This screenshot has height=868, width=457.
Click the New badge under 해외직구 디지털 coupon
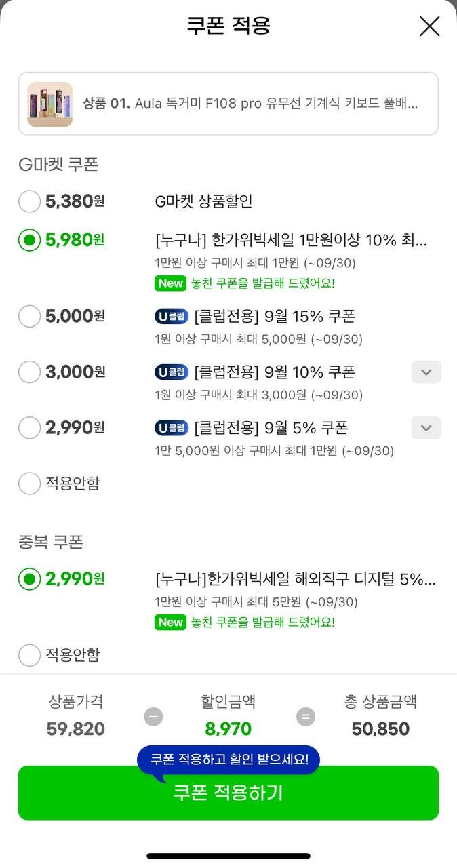coord(170,622)
